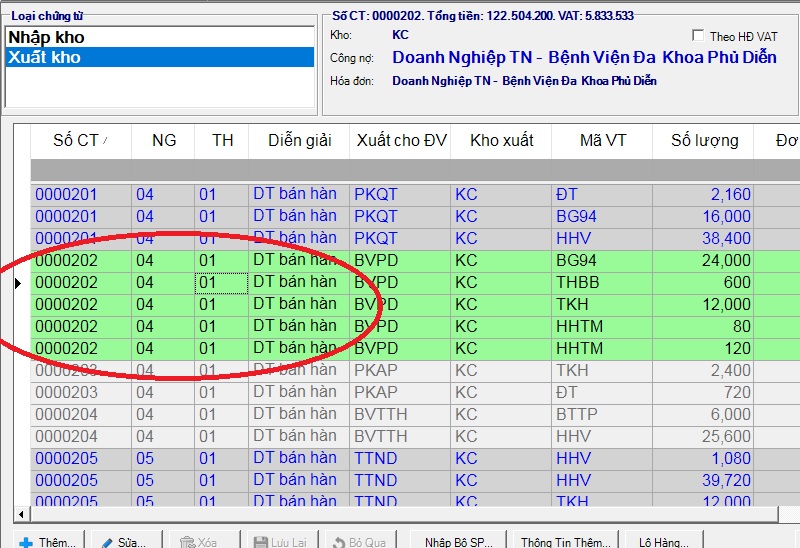800x548 pixels.
Task: Click the HHTM cell with quantity 80
Action: click(603, 327)
